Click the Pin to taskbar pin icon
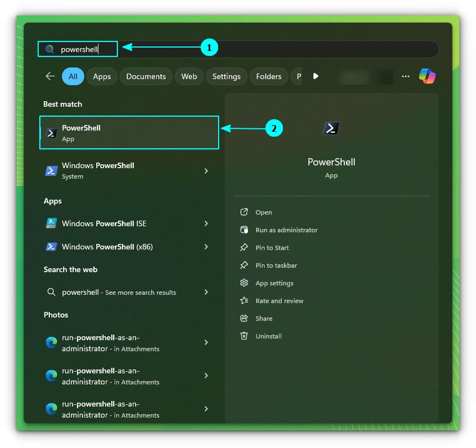 pos(244,265)
